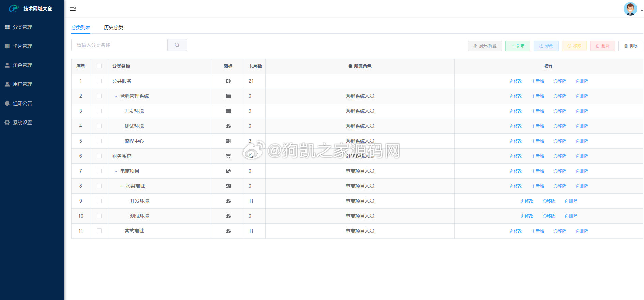Click the dashboard icon in row 4 测试环境

click(228, 126)
